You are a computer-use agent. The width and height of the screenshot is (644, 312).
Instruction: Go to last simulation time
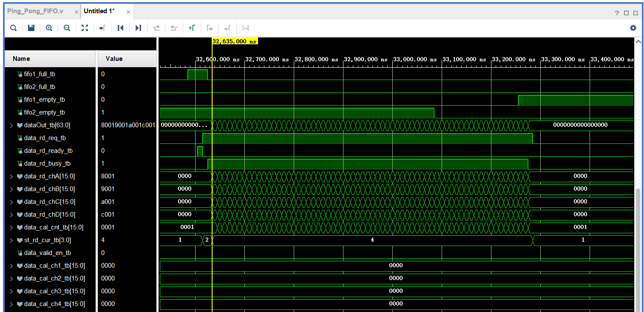pos(138,28)
